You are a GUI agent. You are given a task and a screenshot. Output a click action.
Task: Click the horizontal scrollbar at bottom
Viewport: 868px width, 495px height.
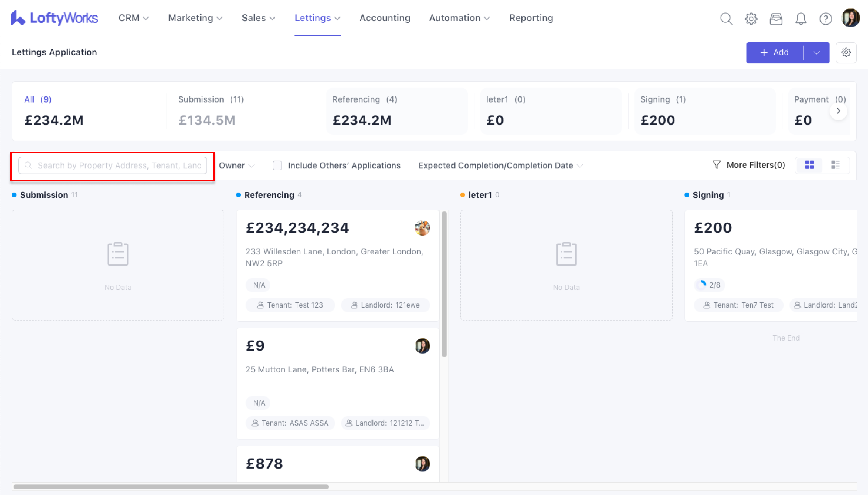point(171,487)
